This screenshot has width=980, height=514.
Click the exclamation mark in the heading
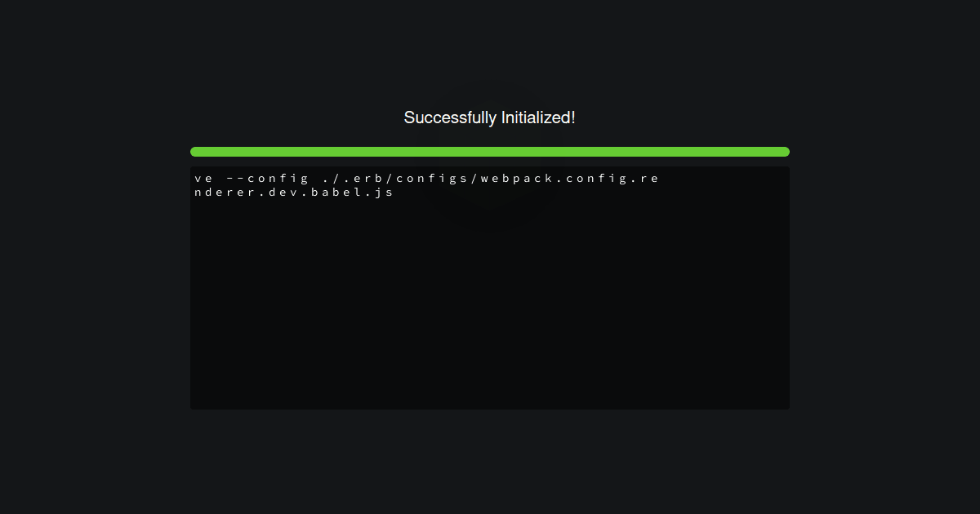[573, 117]
